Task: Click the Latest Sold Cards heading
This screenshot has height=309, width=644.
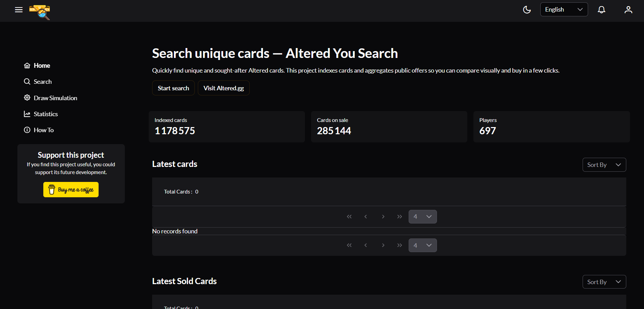Action: coord(184,281)
